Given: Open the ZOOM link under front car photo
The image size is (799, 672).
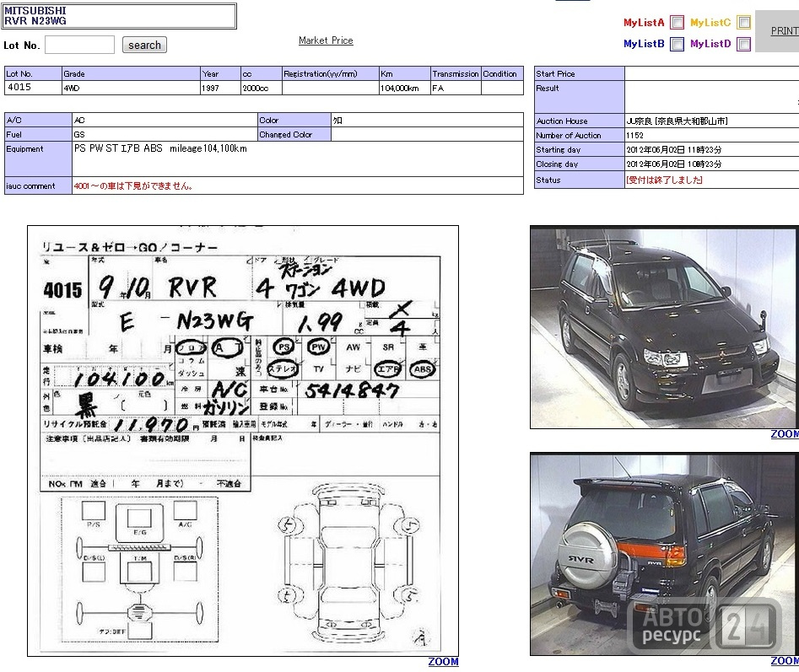Looking at the screenshot, I should click(785, 434).
